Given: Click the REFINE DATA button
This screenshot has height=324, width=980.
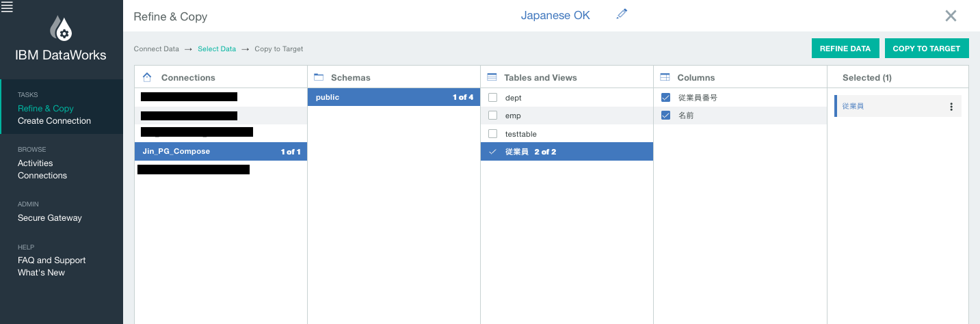Looking at the screenshot, I should click(x=845, y=49).
